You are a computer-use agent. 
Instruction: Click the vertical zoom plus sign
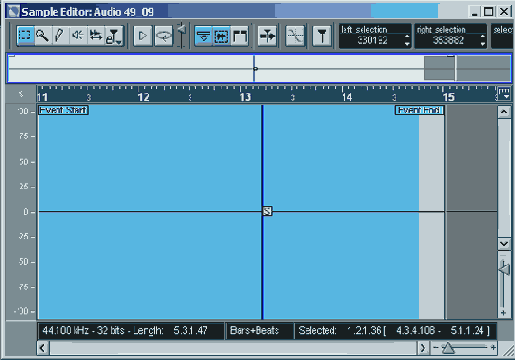click(503, 313)
